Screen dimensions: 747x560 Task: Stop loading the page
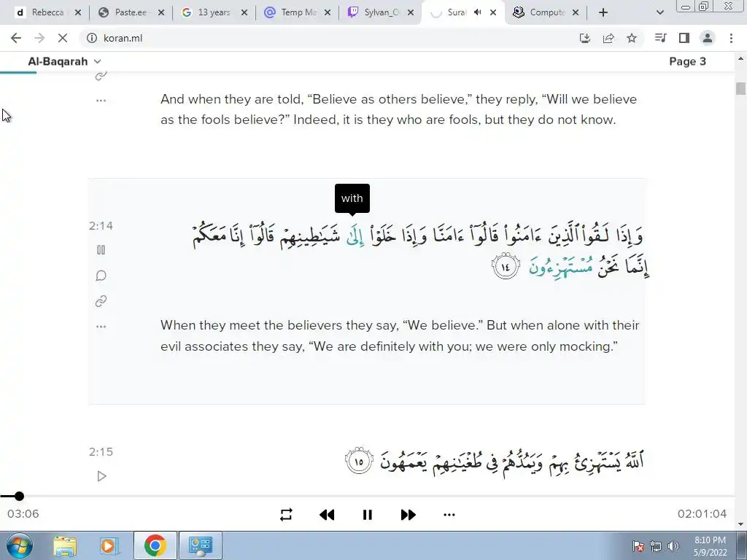click(63, 38)
